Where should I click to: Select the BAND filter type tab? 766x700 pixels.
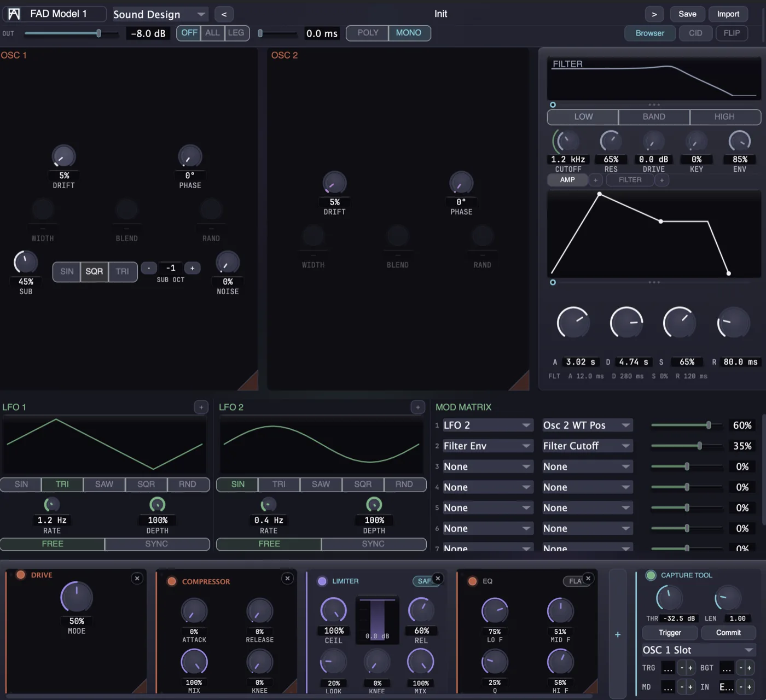(x=654, y=117)
